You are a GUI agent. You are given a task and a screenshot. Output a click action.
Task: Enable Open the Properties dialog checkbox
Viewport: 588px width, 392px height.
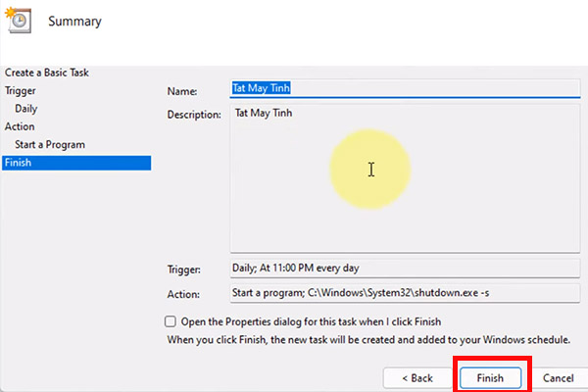(171, 321)
